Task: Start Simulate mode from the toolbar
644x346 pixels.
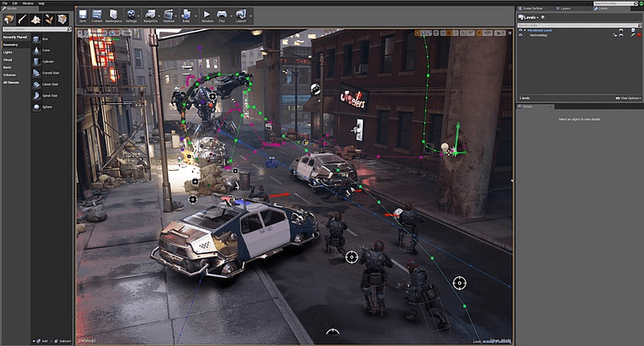Action: point(207,14)
